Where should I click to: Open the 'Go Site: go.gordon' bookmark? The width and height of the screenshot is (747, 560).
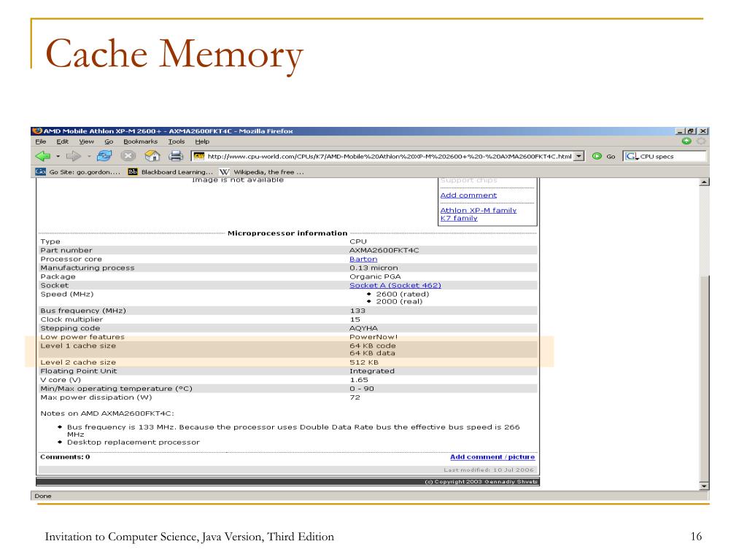click(77, 172)
